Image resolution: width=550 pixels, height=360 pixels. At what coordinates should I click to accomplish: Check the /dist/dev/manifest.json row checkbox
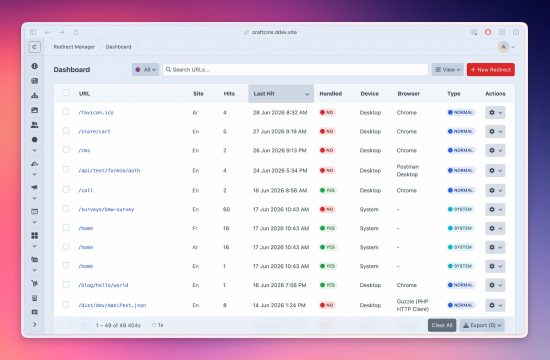click(66, 304)
